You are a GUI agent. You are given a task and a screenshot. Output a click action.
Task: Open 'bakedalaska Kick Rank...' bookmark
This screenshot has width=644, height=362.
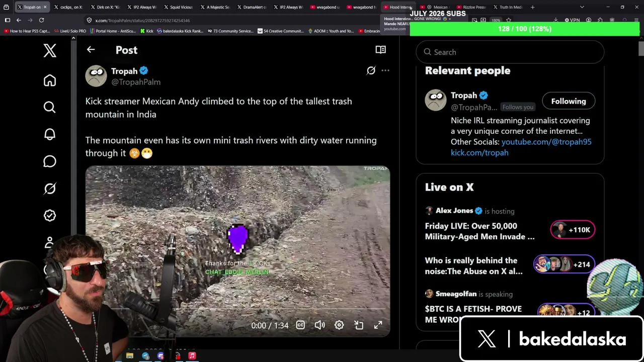coord(180,31)
